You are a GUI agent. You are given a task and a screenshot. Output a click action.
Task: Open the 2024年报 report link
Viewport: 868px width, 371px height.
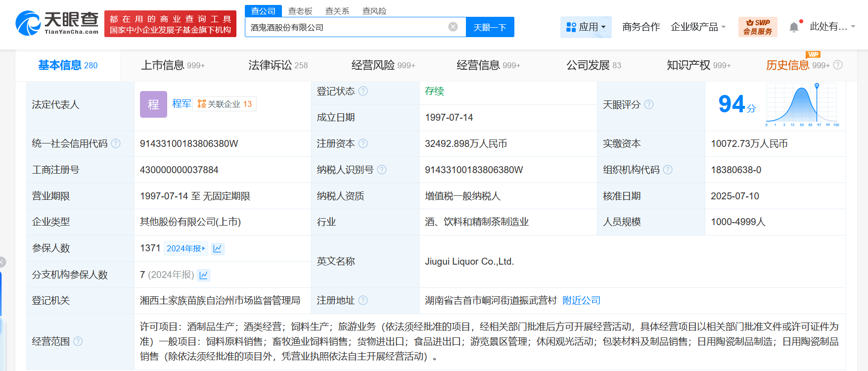coord(185,248)
